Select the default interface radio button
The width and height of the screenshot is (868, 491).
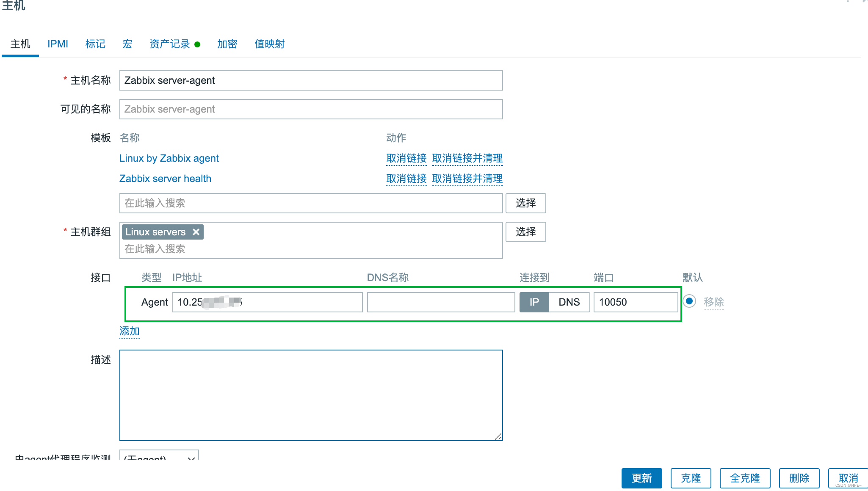point(689,301)
